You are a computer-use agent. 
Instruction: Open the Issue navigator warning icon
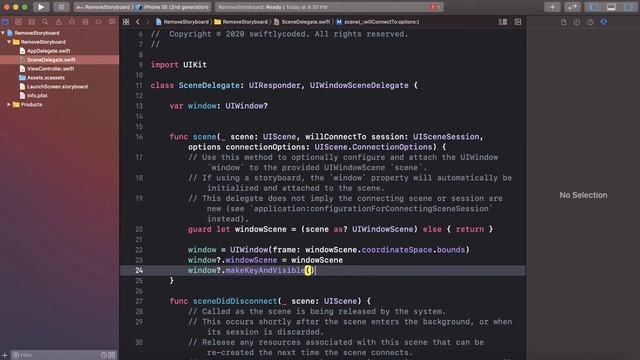(58, 22)
